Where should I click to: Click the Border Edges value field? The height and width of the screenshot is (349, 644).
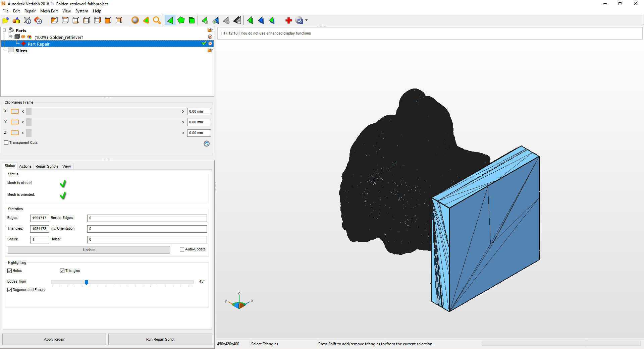click(147, 218)
